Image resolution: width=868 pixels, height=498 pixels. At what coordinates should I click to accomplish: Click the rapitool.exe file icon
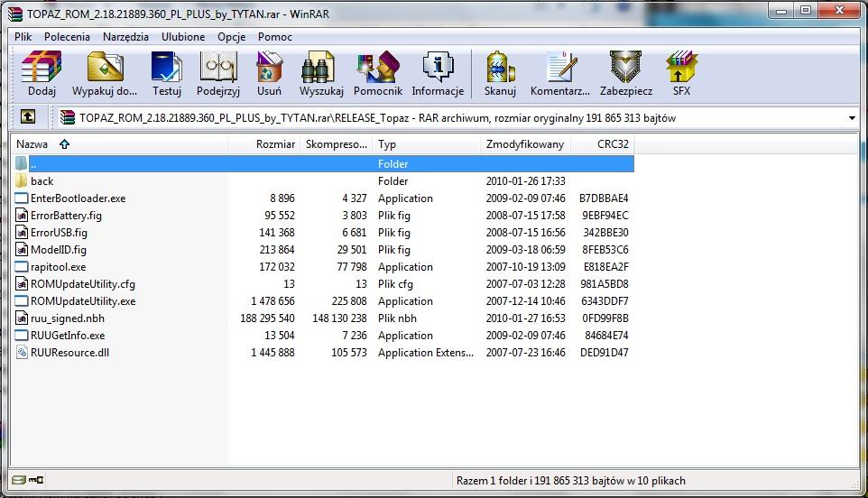click(x=21, y=267)
